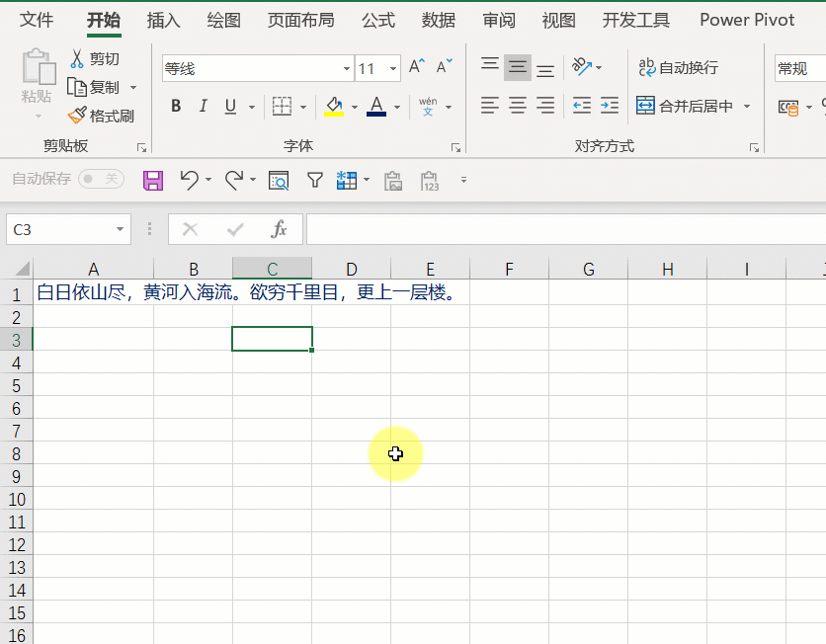Click the Cut (剪切) scissors icon

[77, 58]
